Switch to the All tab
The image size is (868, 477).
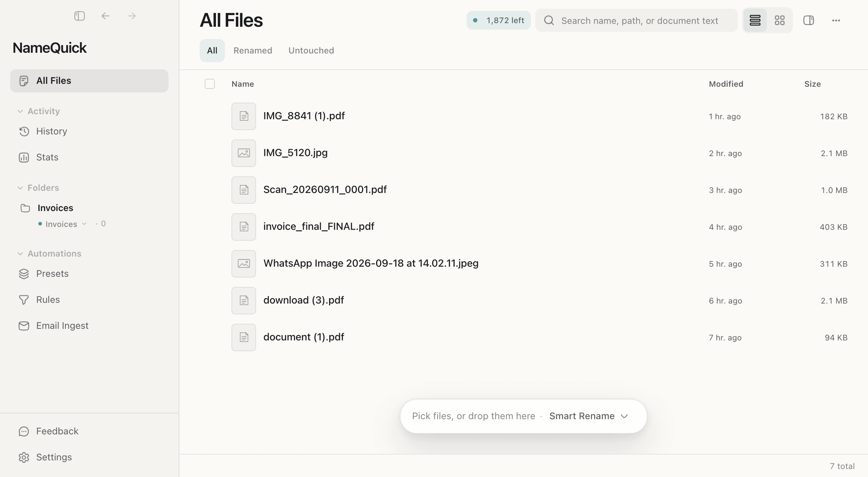click(x=212, y=51)
